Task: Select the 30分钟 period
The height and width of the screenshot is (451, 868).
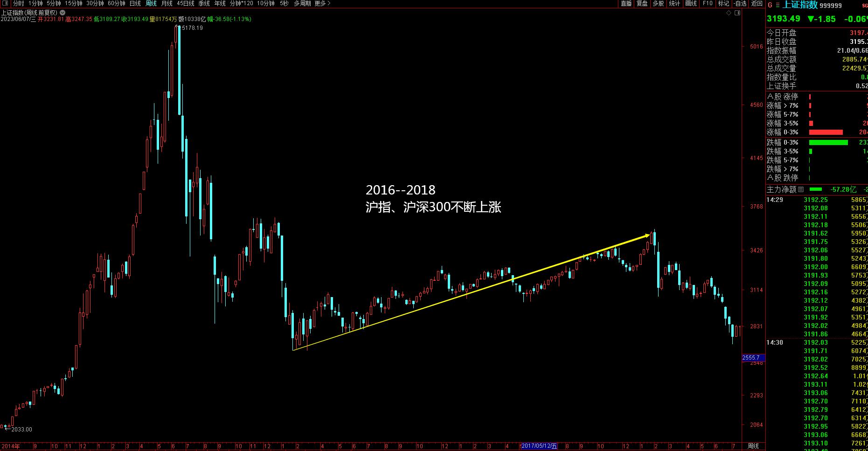Action: click(x=95, y=3)
